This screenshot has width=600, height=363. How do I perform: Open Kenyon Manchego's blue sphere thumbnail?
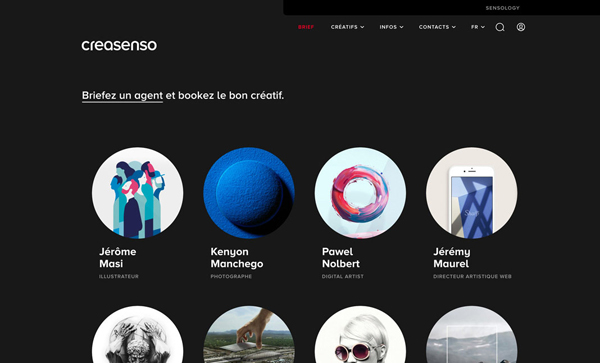(249, 193)
